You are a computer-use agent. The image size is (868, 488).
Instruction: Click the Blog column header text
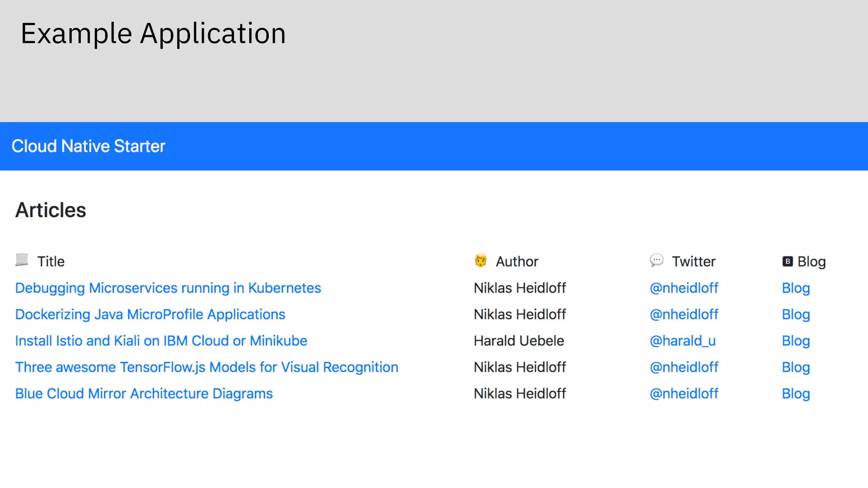point(812,262)
